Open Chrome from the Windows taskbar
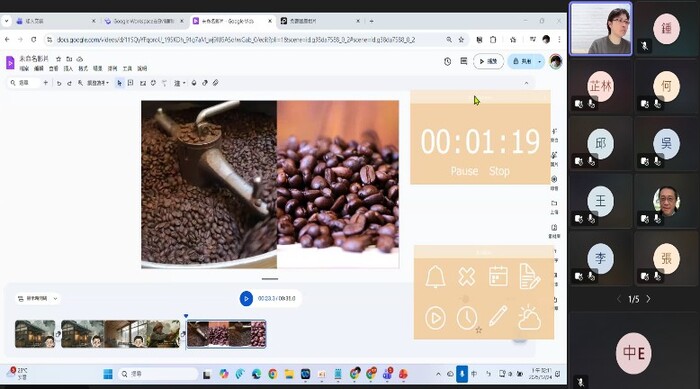This screenshot has height=389, width=700. 273,374
